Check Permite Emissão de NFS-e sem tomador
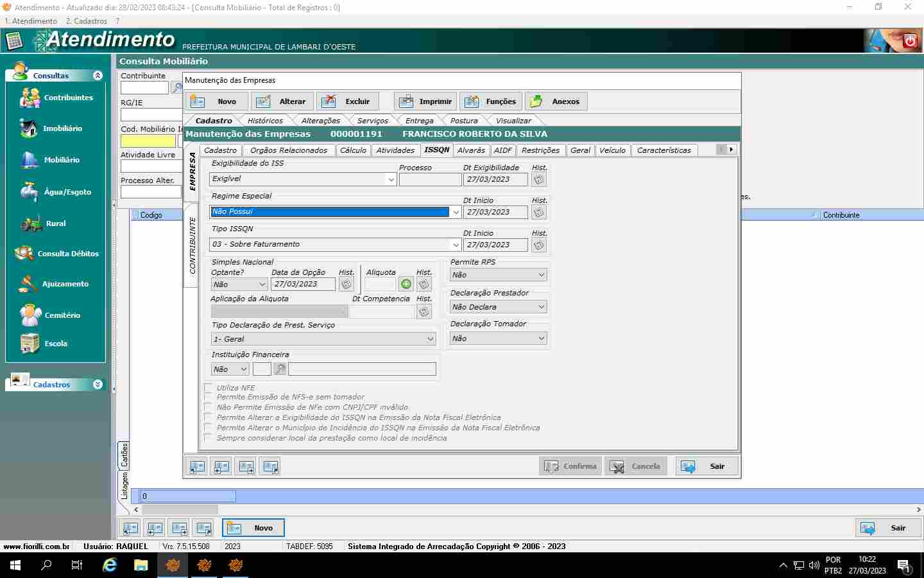Viewport: 924px width, 578px height. [208, 398]
